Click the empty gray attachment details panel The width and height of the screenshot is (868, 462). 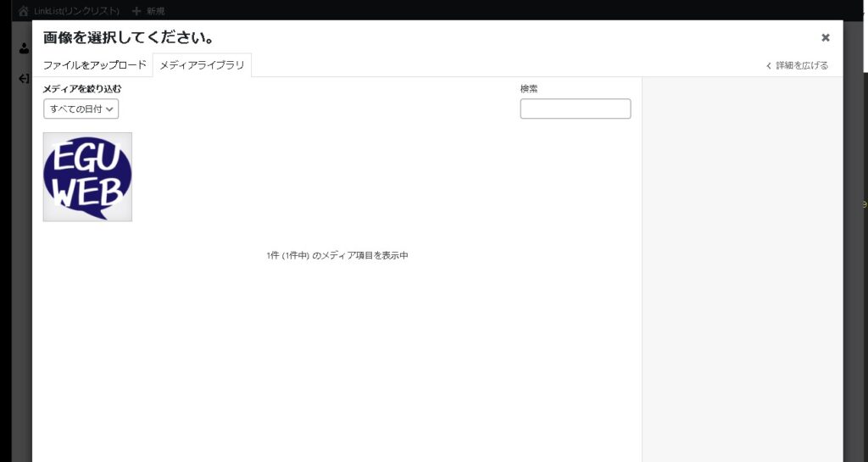[x=742, y=254]
